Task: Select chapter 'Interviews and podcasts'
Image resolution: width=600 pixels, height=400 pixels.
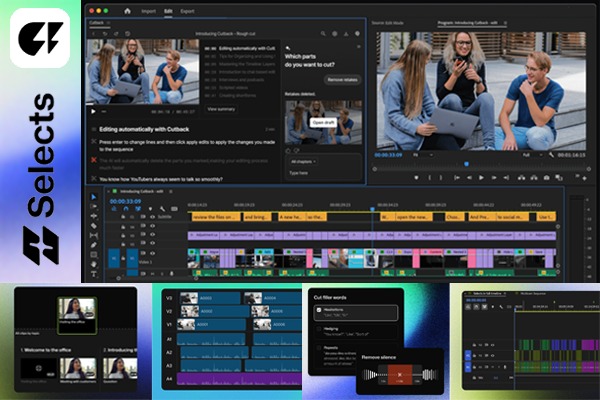Action: point(234,80)
